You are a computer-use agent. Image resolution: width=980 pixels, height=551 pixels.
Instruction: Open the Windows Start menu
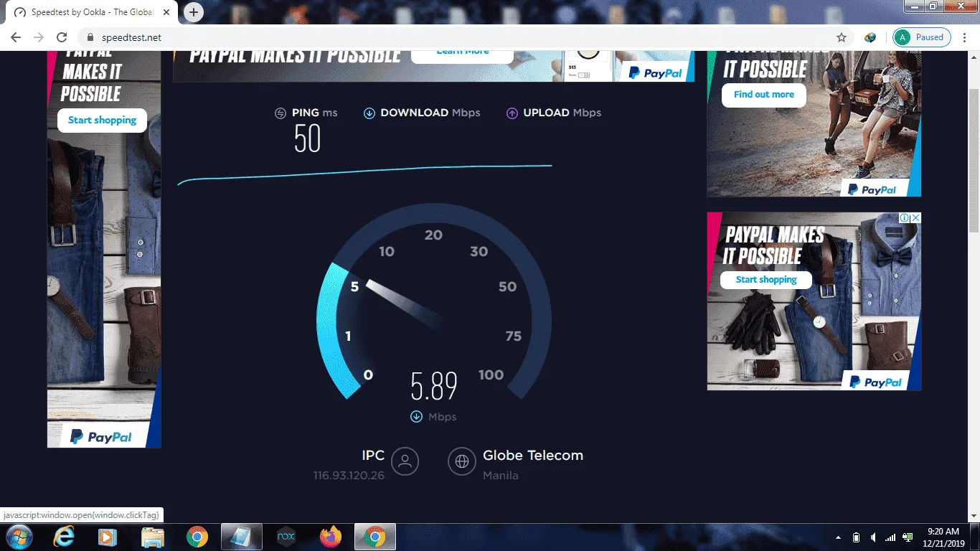pos(18,537)
